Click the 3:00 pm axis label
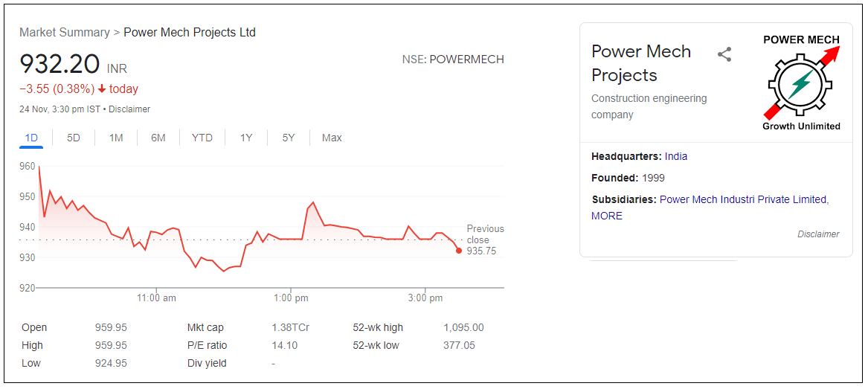Screen dimensions: 868x389 tap(425, 298)
